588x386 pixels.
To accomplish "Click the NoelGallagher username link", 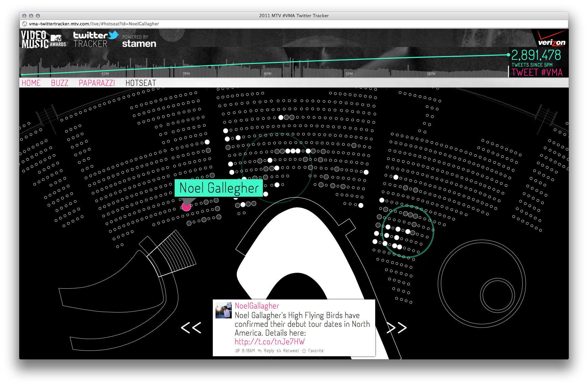I will (257, 306).
